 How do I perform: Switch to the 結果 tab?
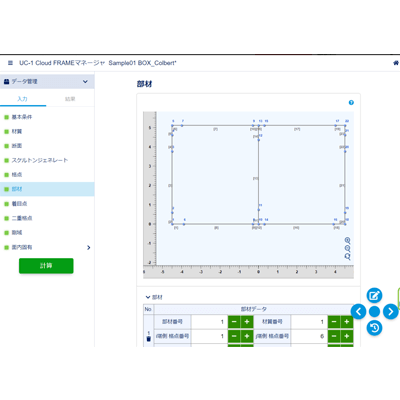70,99
